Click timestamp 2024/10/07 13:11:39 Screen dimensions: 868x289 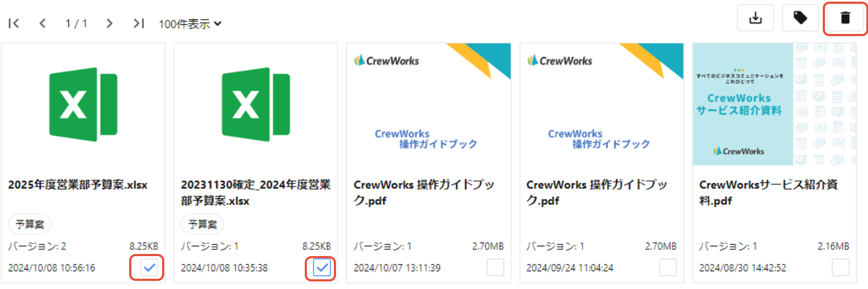point(397,268)
